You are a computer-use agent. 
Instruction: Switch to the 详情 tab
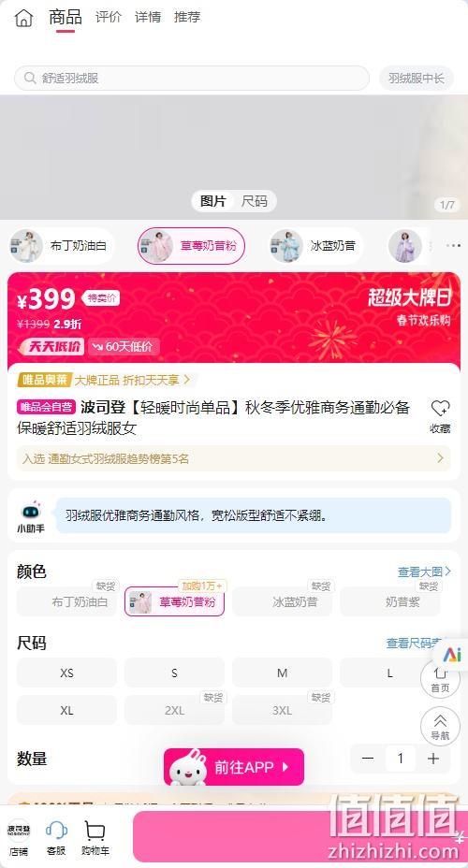tap(148, 17)
